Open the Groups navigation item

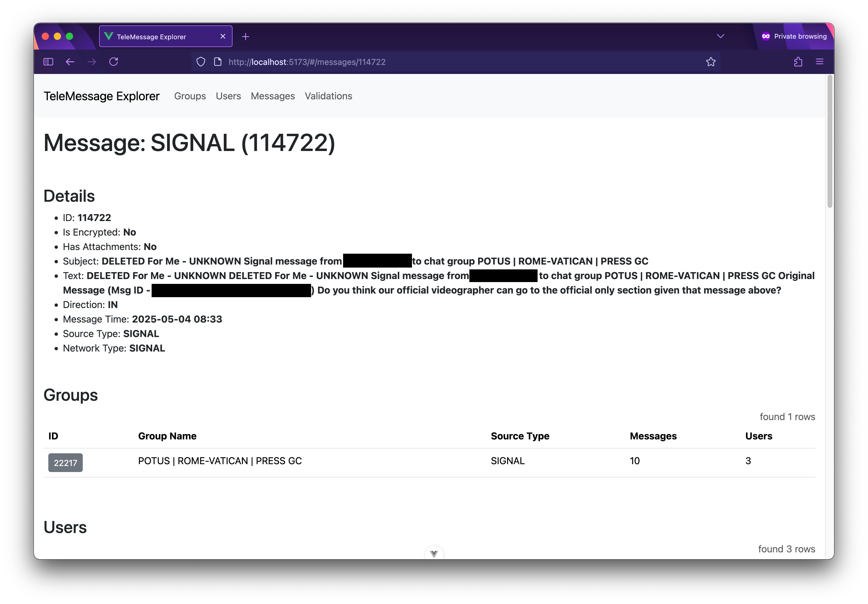pyautogui.click(x=190, y=96)
